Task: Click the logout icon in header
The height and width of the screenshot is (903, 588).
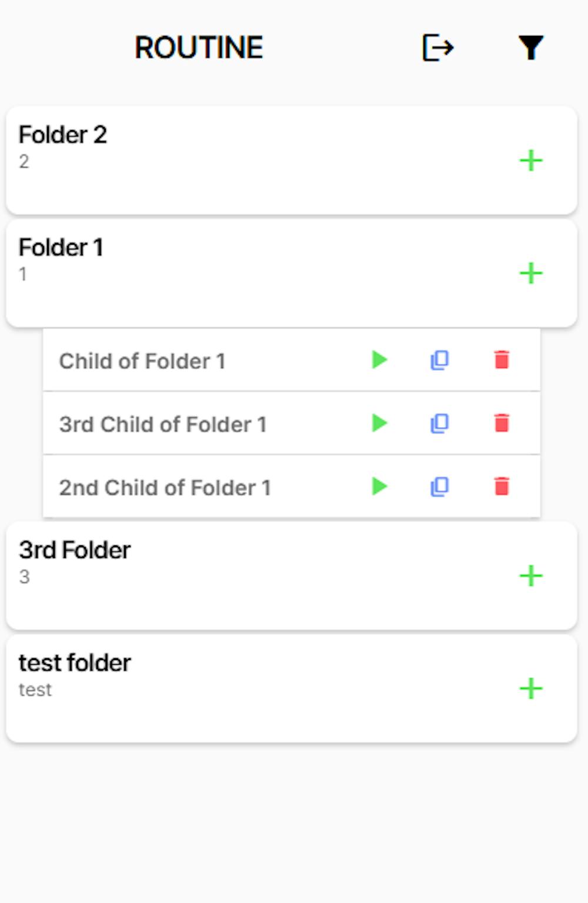Action: point(438,48)
